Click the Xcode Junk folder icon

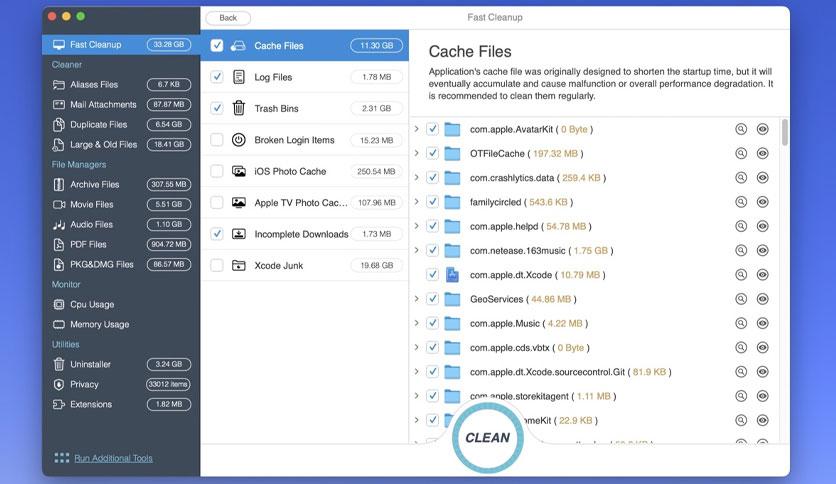point(239,265)
